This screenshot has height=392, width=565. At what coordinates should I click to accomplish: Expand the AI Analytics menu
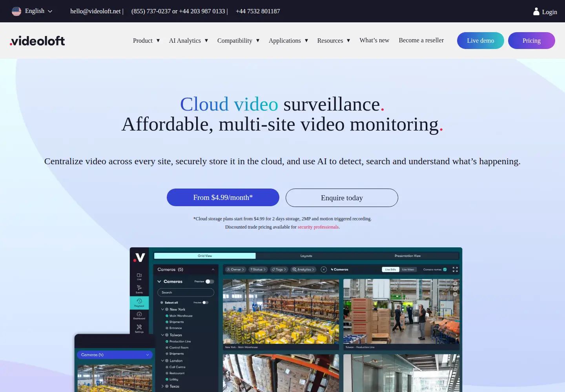coord(189,40)
